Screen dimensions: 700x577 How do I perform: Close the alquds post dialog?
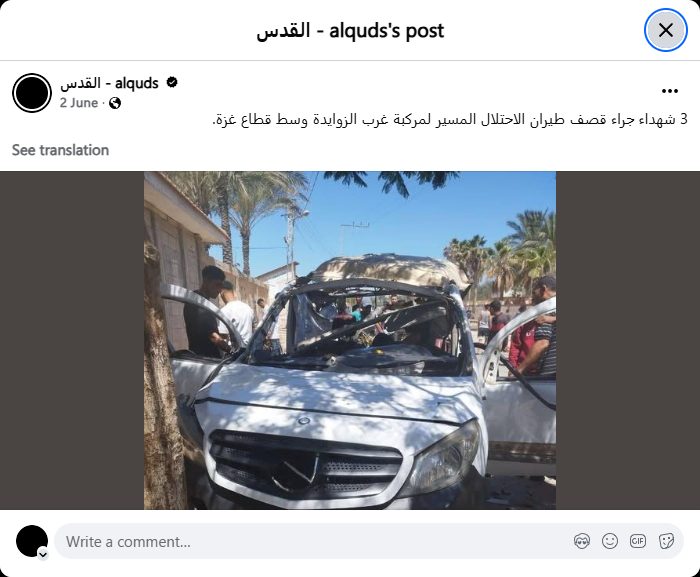(x=665, y=30)
